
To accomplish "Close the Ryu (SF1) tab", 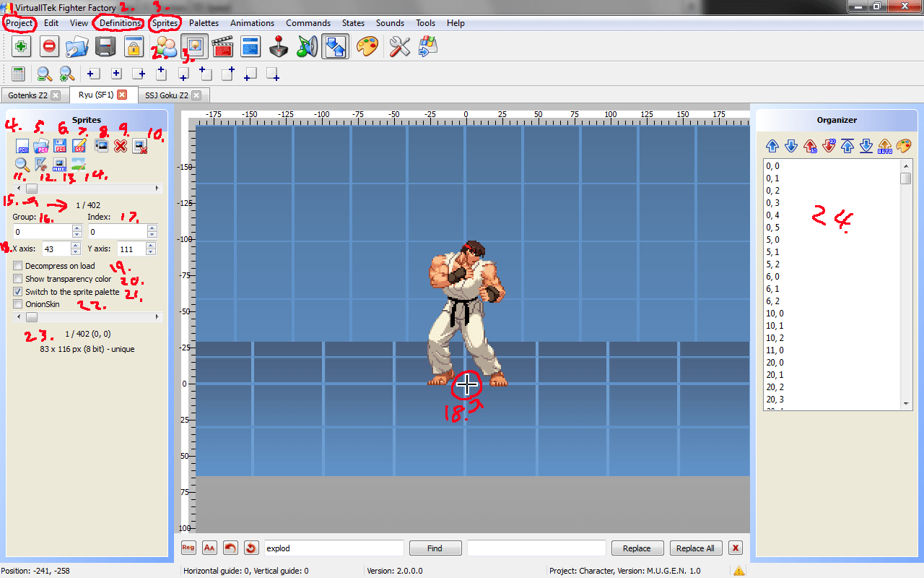I will tap(122, 95).
